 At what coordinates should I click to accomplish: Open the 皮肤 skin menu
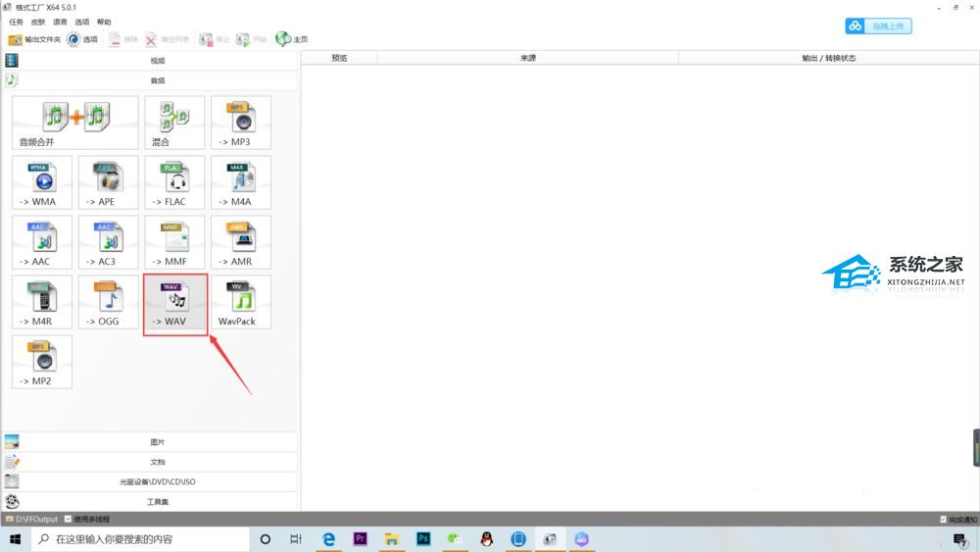click(38, 22)
